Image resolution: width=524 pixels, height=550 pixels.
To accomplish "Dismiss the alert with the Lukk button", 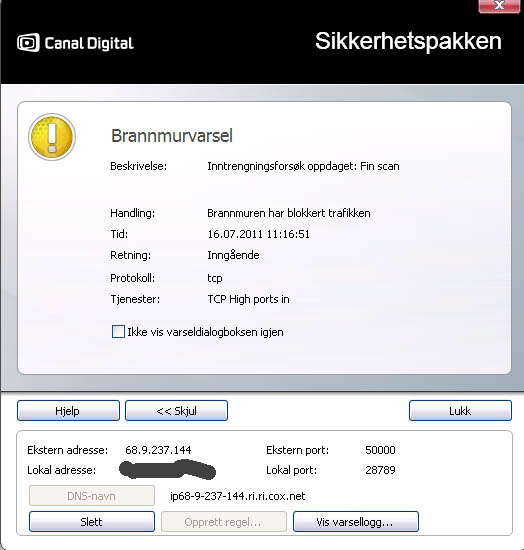I will (x=460, y=410).
